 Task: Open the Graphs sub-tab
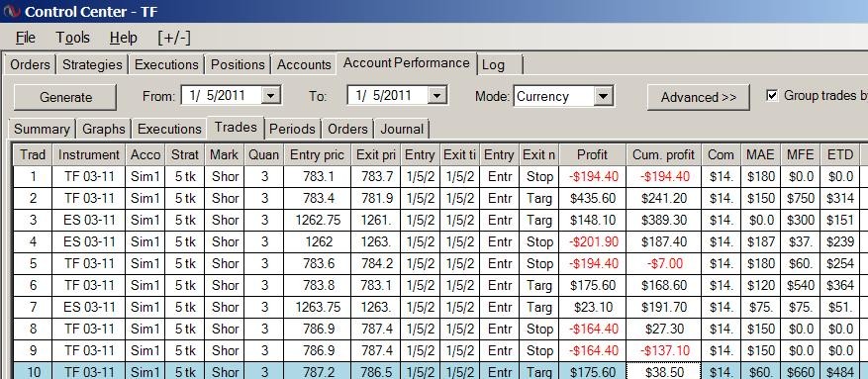[x=104, y=130]
